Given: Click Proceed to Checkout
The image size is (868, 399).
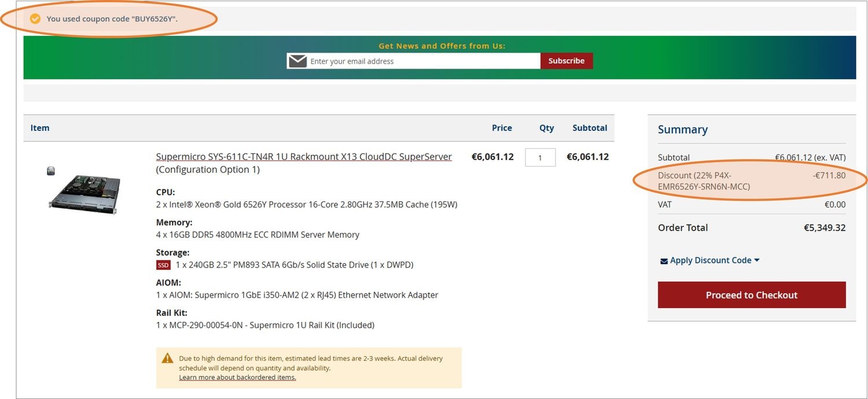Looking at the screenshot, I should pos(752,295).
